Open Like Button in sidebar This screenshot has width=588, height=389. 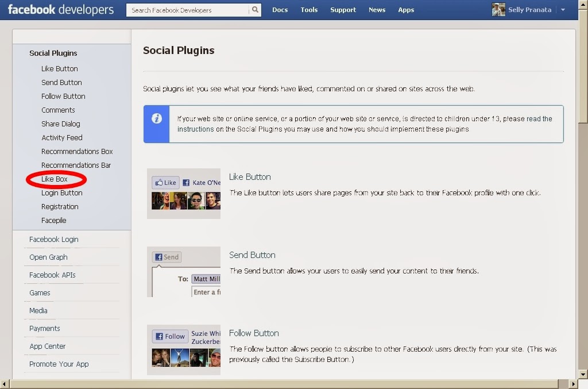pos(60,68)
